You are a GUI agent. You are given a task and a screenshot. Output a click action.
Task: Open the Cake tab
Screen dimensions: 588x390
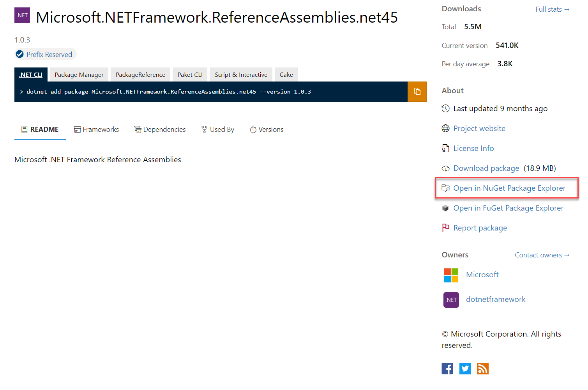point(286,74)
